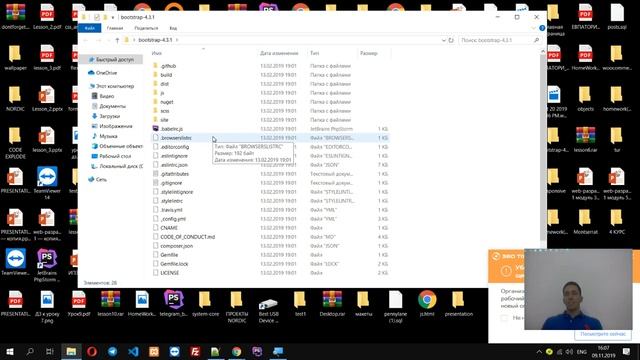The image size is (640, 360).
Task: Sort by Дата изменения column header
Action: click(279, 53)
